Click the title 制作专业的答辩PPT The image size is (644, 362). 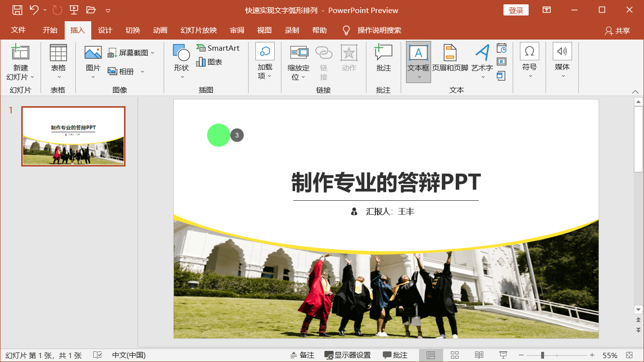coord(386,182)
